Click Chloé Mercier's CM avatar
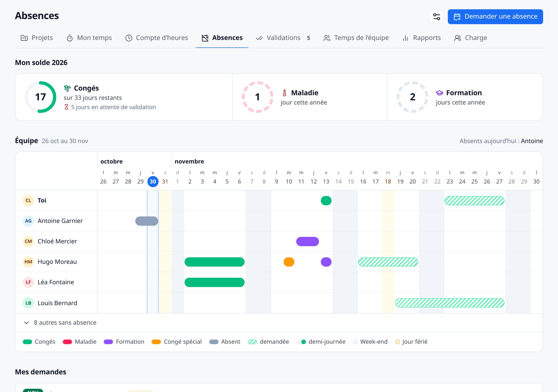Viewport: 558px width, 392px height. (x=28, y=241)
